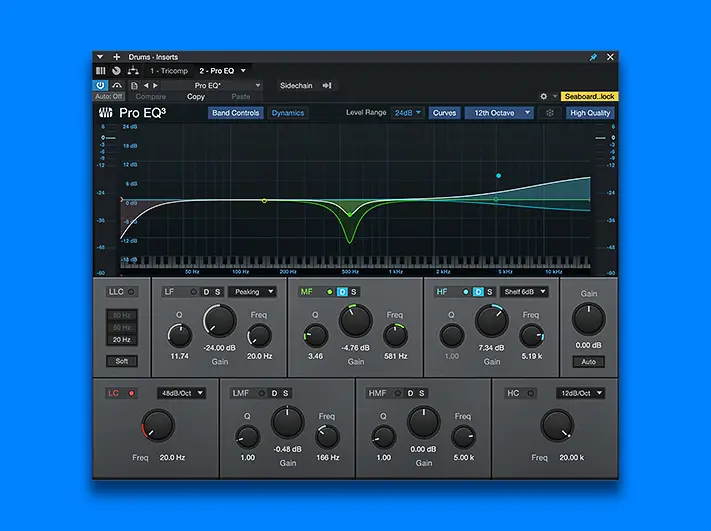Toggle the MF band D dynamics button

[343, 292]
